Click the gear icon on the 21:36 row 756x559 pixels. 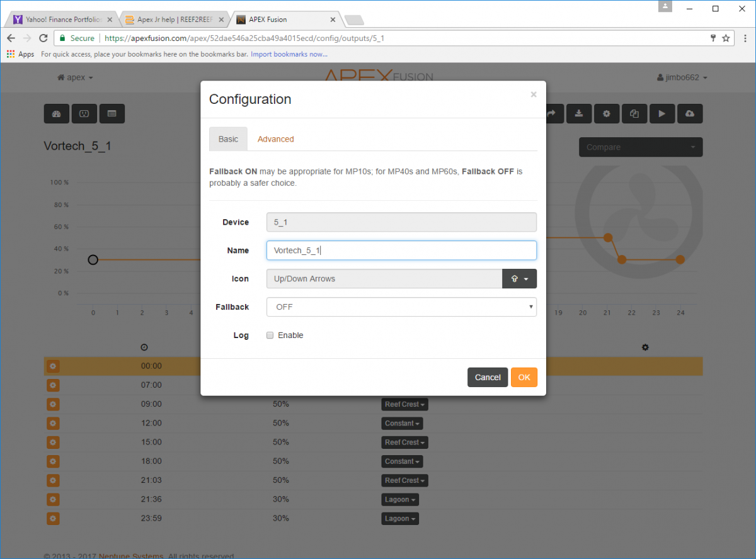(x=53, y=500)
